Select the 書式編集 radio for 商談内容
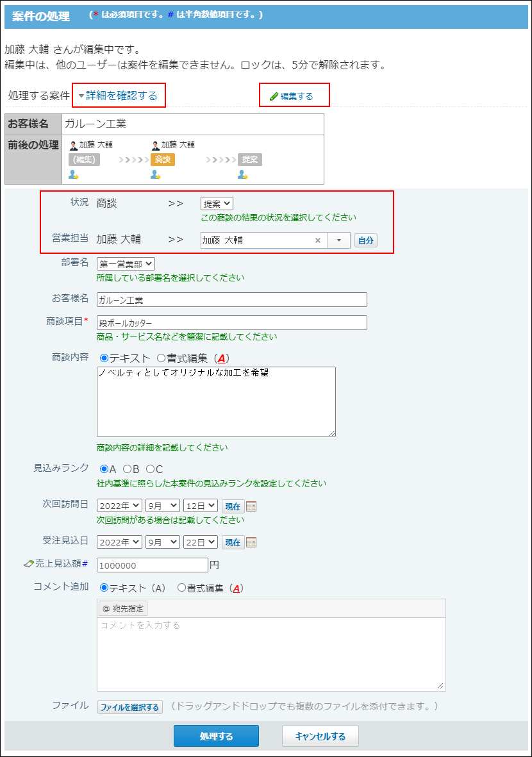The height and width of the screenshot is (757, 532). [x=162, y=358]
